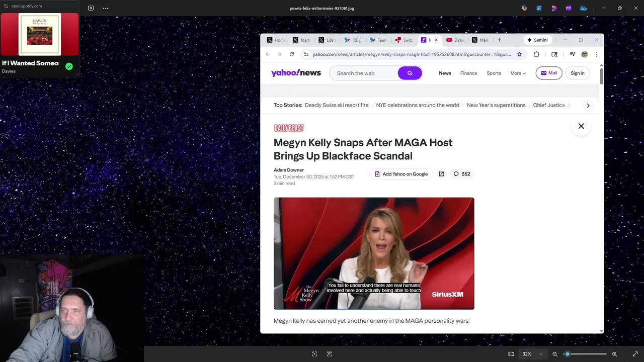The image size is (644, 362).
Task: Close the active Yahoo tab
Action: (436, 40)
